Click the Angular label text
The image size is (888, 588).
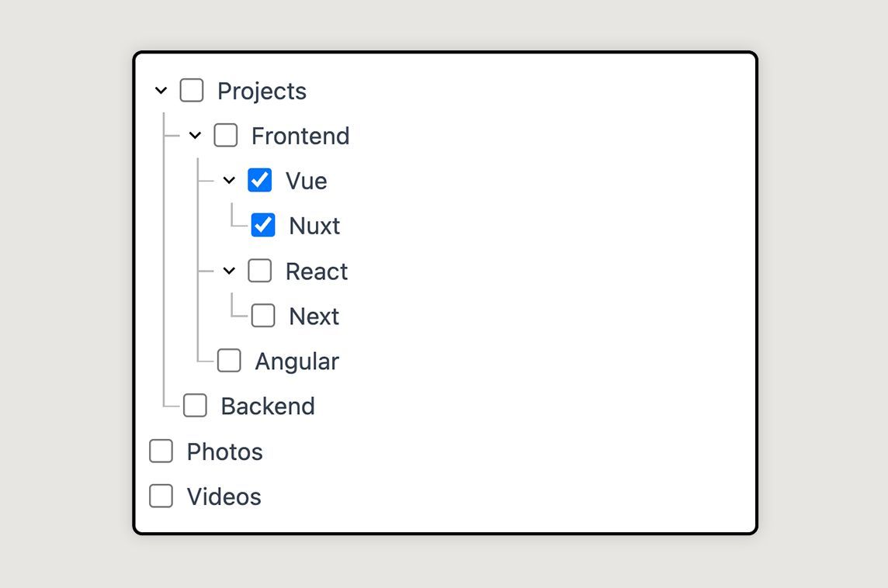tap(297, 361)
